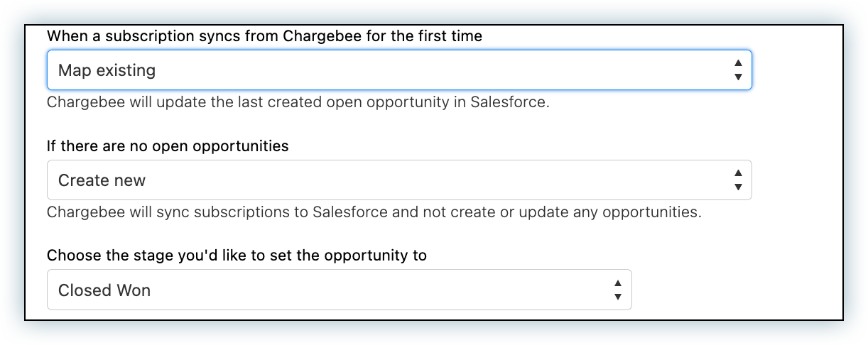This screenshot has height=345, width=868.
Task: Click the up arrow in Create new select
Action: point(738,173)
